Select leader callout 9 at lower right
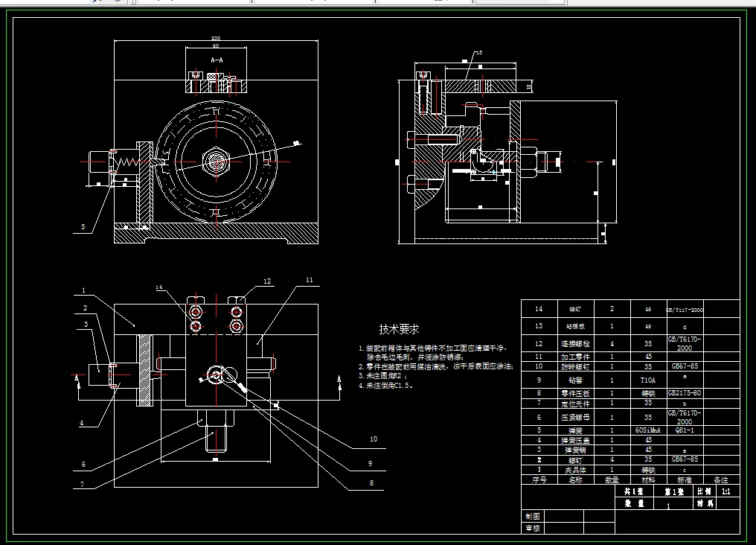This screenshot has height=545, width=756. tap(371, 463)
